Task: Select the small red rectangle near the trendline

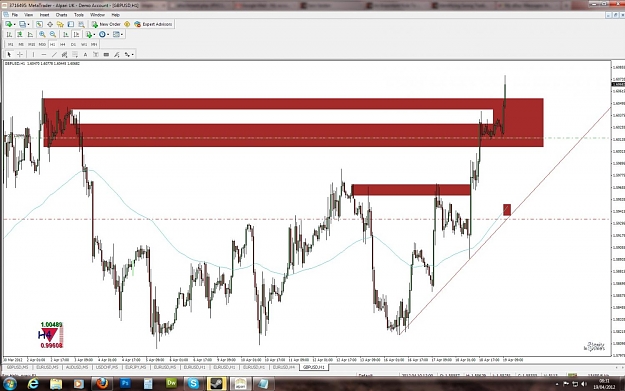Action: (x=507, y=210)
